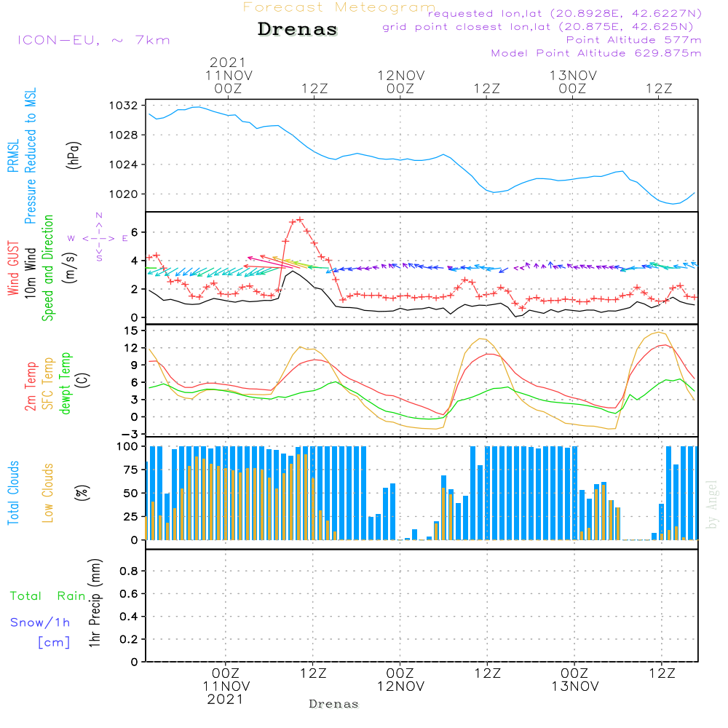Click the 'PRMSL' axis label
The image size is (728, 728).
[x=13, y=156]
